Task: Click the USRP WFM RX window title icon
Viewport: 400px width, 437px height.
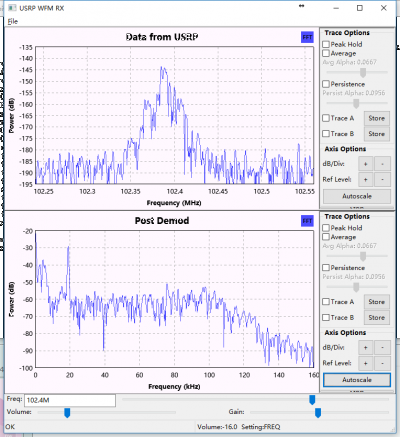Action: point(12,8)
